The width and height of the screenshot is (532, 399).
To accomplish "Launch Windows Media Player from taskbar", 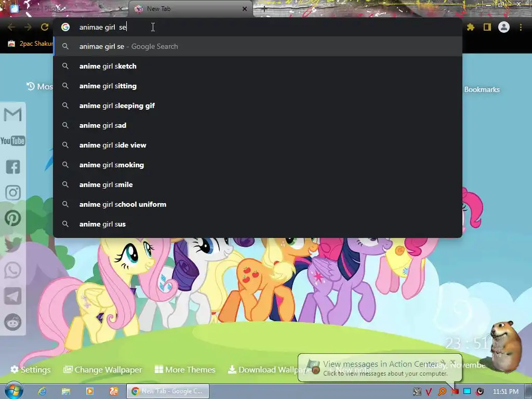I will point(89,391).
